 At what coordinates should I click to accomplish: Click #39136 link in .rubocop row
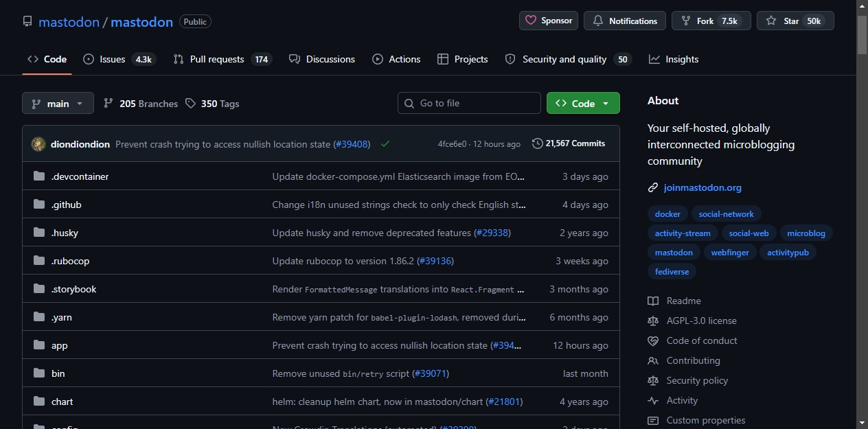pos(435,261)
